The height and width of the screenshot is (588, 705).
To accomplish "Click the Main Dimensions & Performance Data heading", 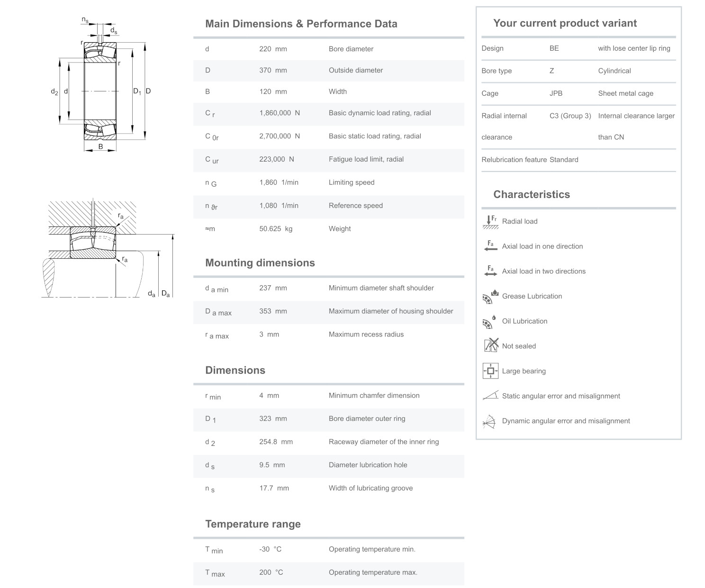I will click(x=301, y=24).
